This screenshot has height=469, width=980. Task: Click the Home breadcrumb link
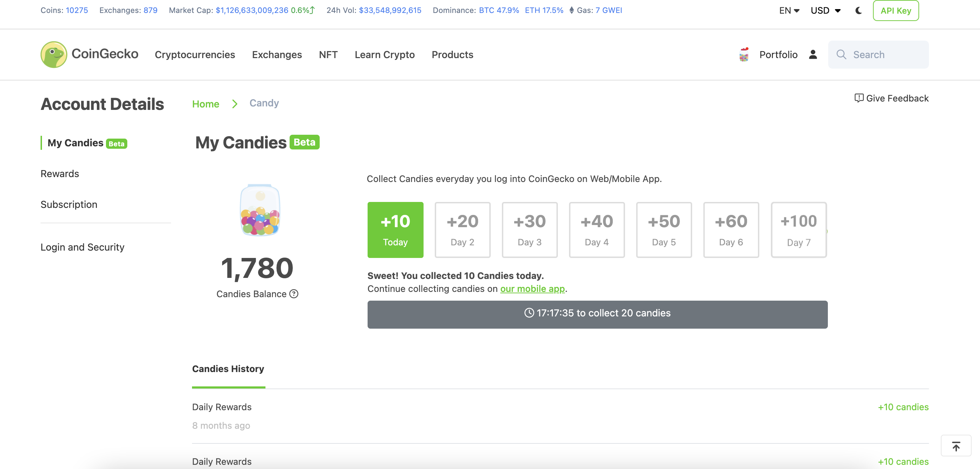tap(205, 104)
